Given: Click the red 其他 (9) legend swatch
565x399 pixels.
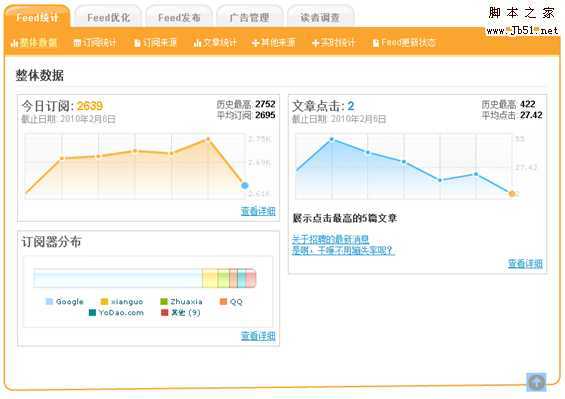Looking at the screenshot, I should (164, 312).
